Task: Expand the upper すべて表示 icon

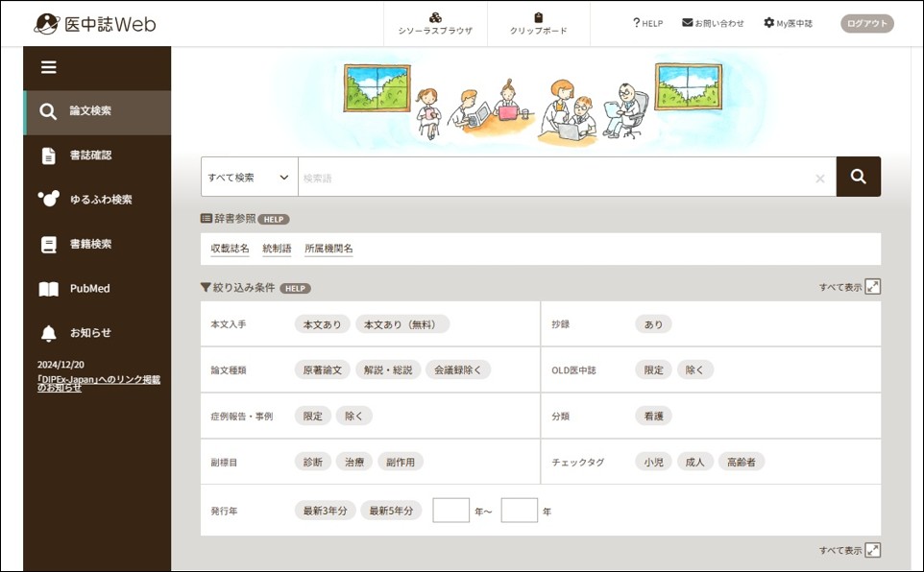Action: (873, 287)
